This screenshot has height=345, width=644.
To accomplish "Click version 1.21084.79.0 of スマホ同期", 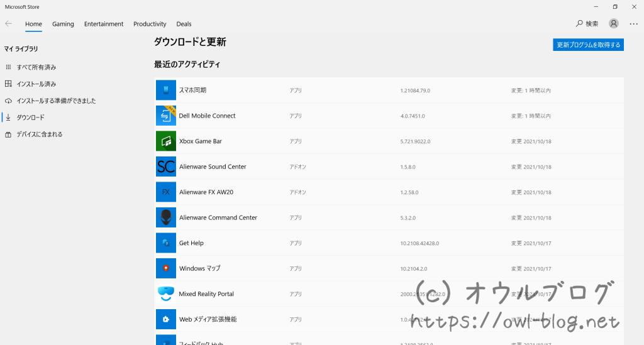I will (x=415, y=90).
